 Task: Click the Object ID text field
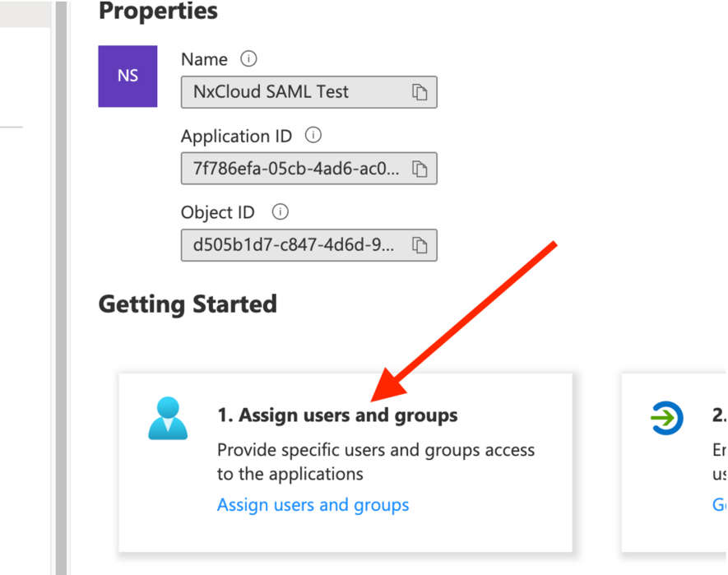coord(296,245)
